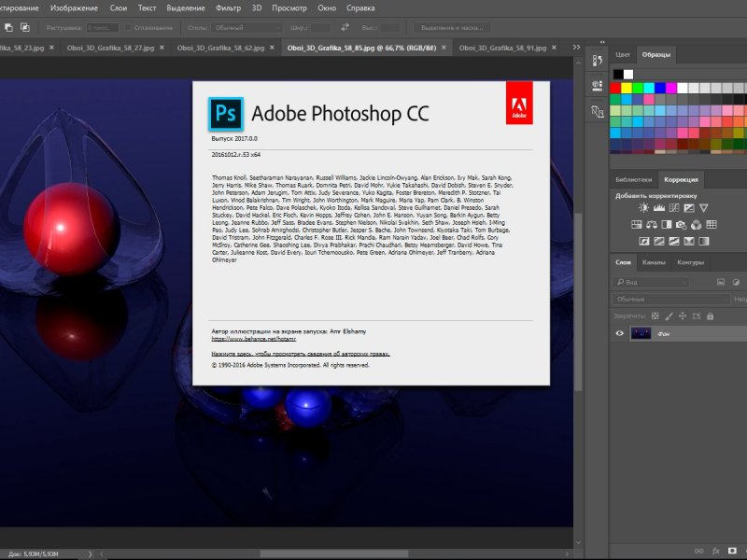Image resolution: width=747 pixels, height=560 pixels.
Task: Add a Black & White adjustment
Action: point(667,225)
